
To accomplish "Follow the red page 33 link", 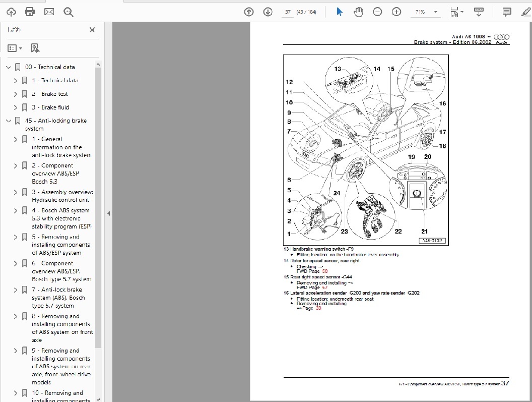I will click(318, 308).
